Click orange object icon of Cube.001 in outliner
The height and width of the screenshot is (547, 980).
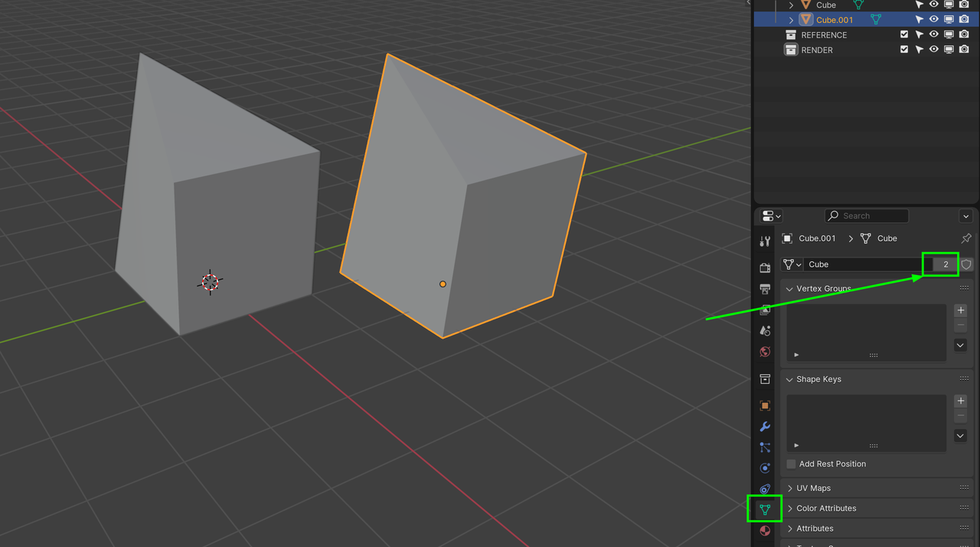point(805,20)
